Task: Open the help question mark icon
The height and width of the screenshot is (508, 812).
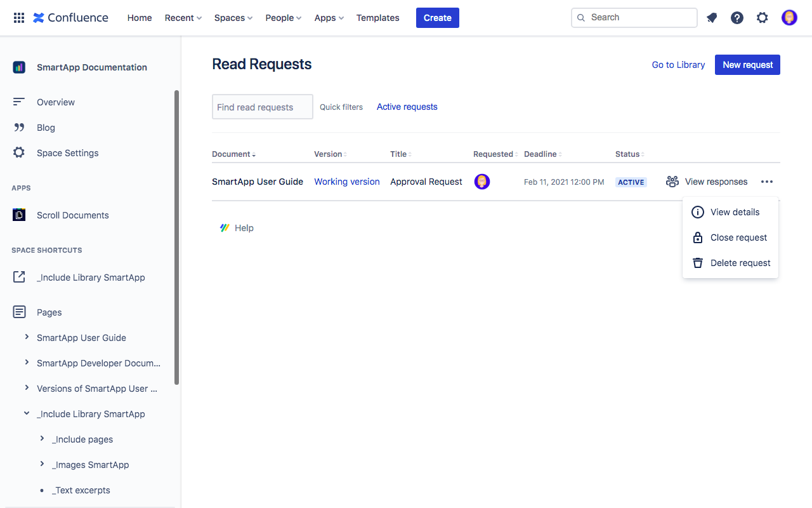Action: coord(737,17)
